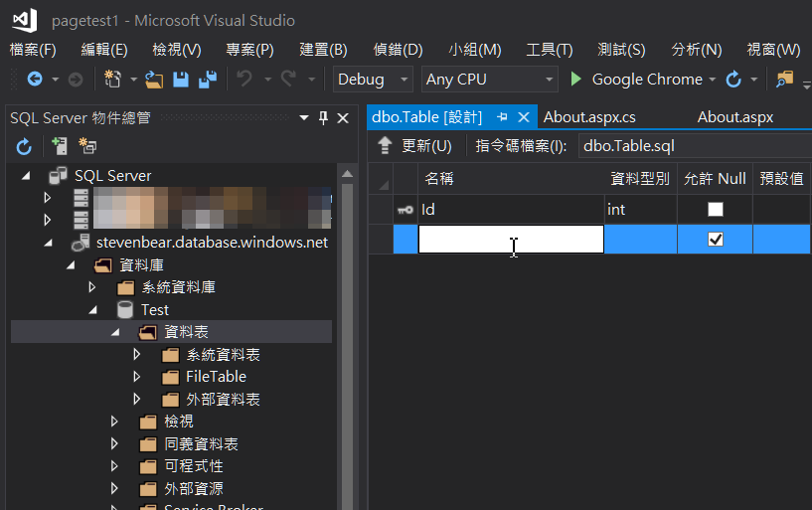The width and height of the screenshot is (812, 510).
Task: Open the 編輯(E) menu
Action: tap(104, 50)
